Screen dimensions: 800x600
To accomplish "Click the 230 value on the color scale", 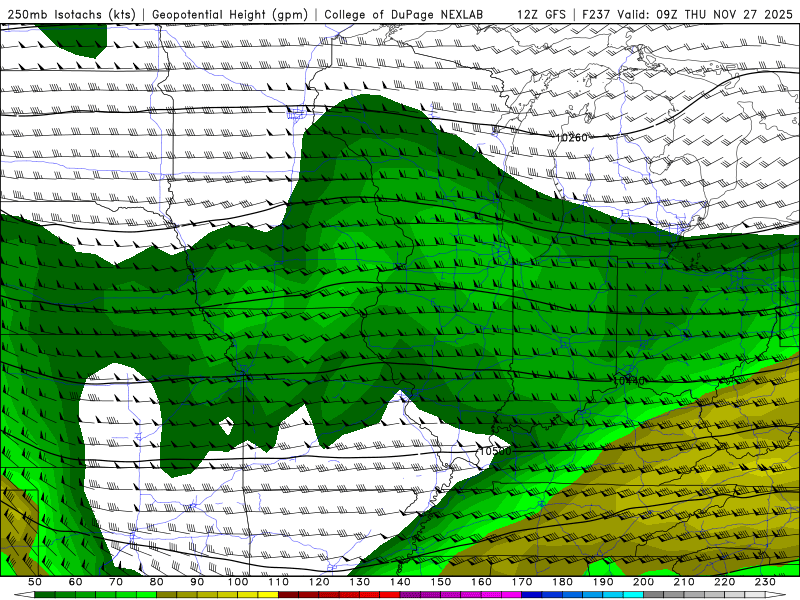I will [766, 582].
